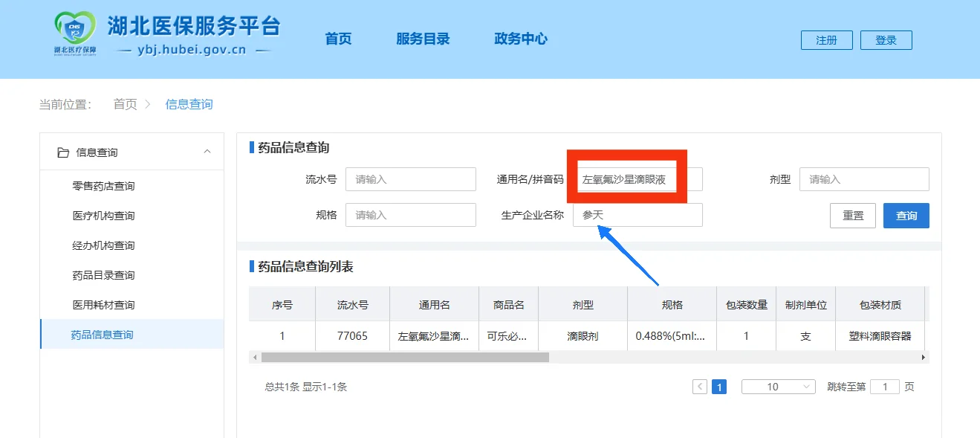This screenshot has height=438, width=980.
Task: Select 首页 in the top navigation
Action: click(x=337, y=39)
